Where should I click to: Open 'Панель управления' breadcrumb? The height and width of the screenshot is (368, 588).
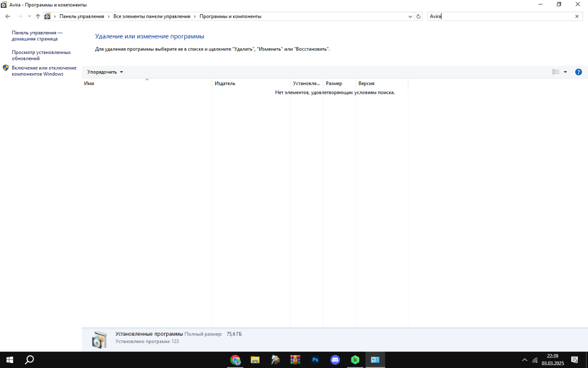tap(82, 16)
